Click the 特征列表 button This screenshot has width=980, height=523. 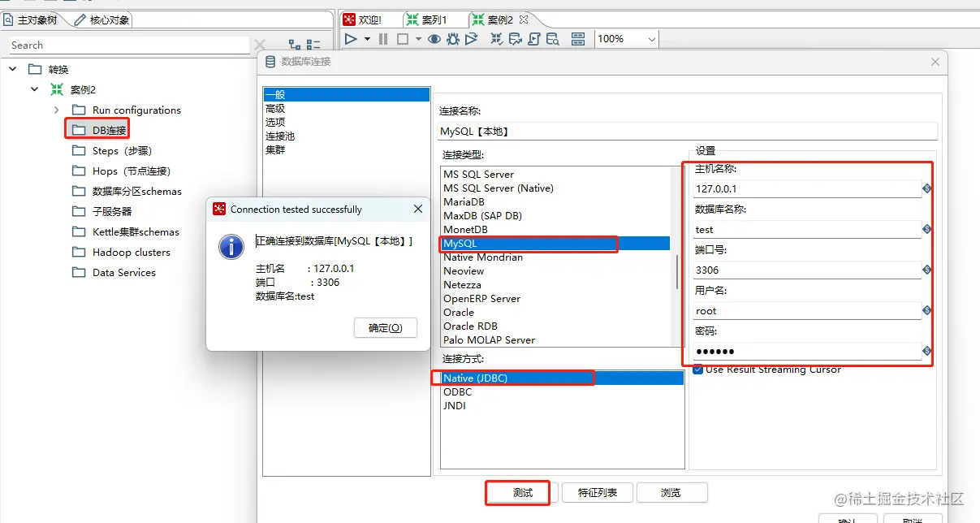tap(598, 493)
